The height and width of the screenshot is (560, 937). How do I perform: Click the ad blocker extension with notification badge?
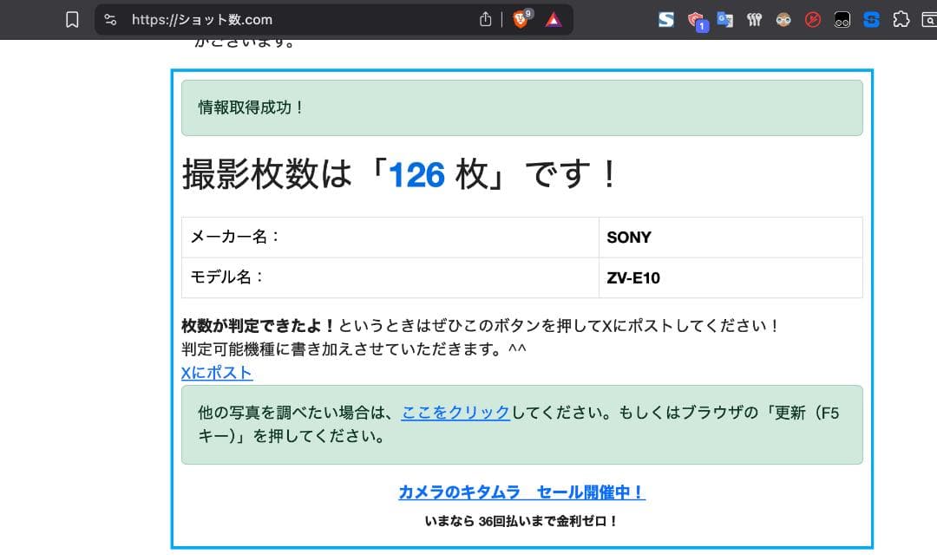coord(694,19)
